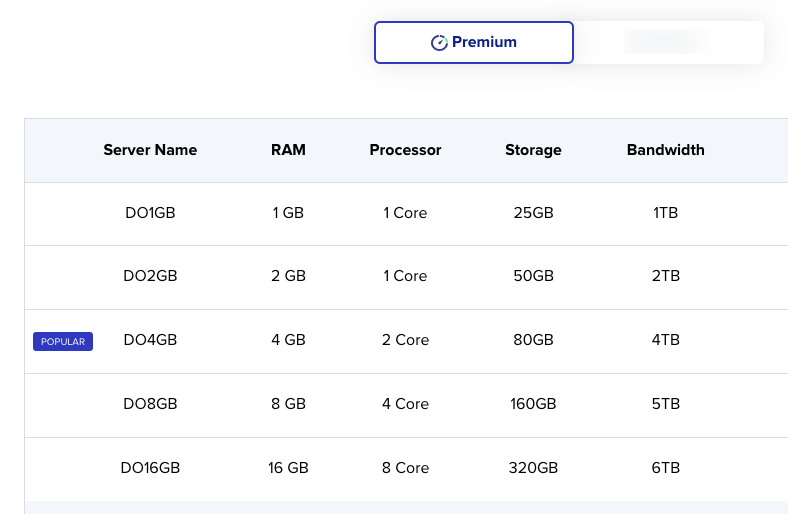Select the DO4GB server name
The width and height of the screenshot is (788, 514).
coord(150,340)
